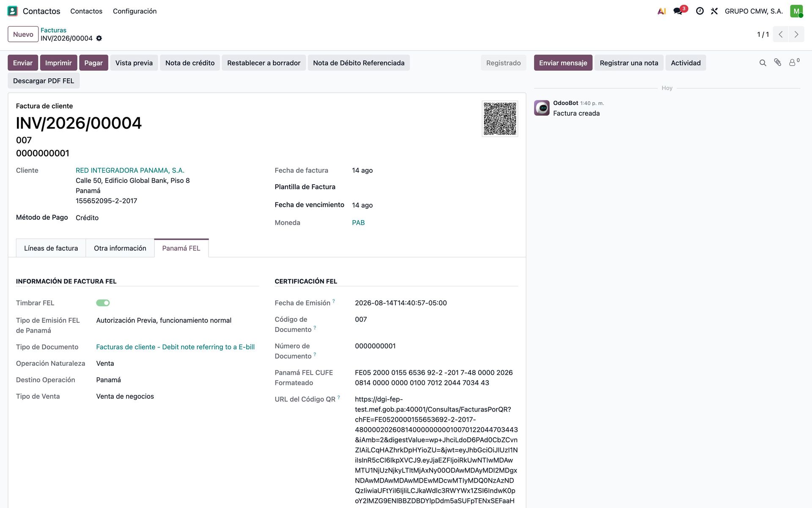The height and width of the screenshot is (508, 812).
Task: Click the emission date 2026-08-14T14:40:57-05:00
Action: click(401, 303)
